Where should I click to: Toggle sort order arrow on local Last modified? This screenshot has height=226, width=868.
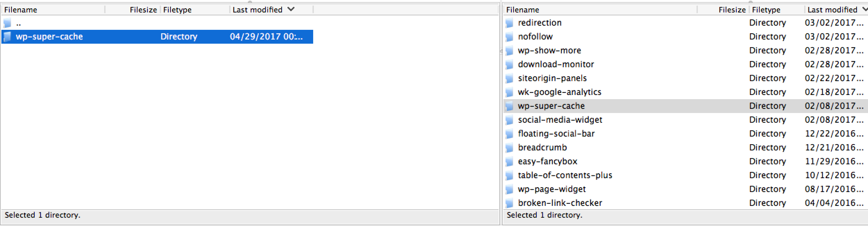coord(291,9)
